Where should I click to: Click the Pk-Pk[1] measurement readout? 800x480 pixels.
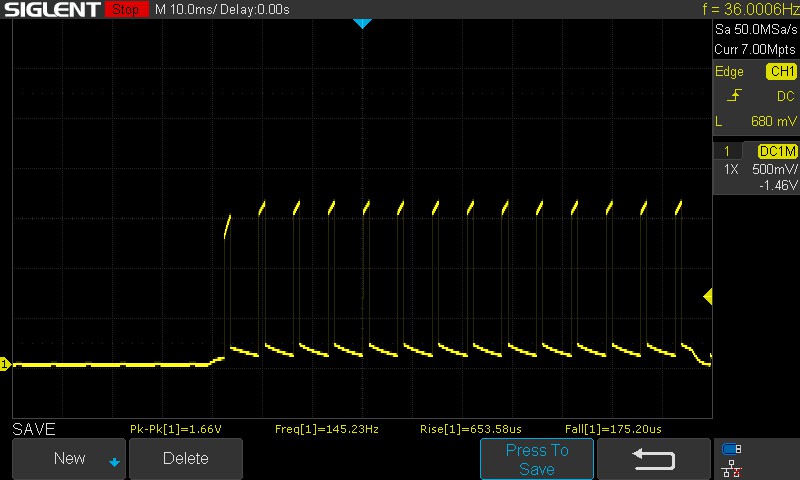175,429
